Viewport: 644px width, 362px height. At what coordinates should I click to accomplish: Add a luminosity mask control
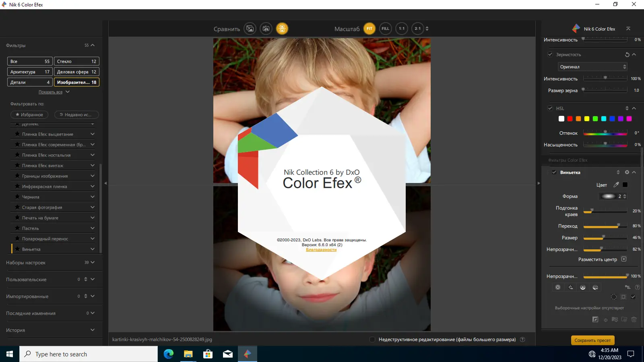tap(583, 287)
